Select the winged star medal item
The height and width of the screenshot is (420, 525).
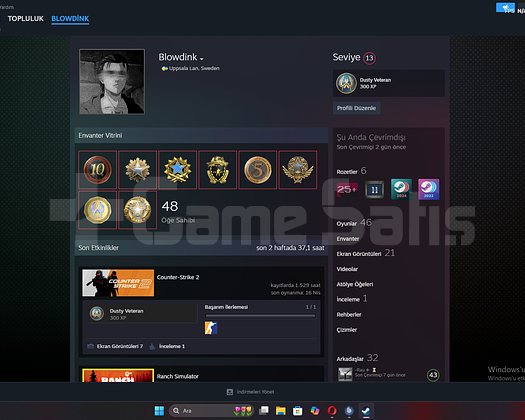(298, 169)
